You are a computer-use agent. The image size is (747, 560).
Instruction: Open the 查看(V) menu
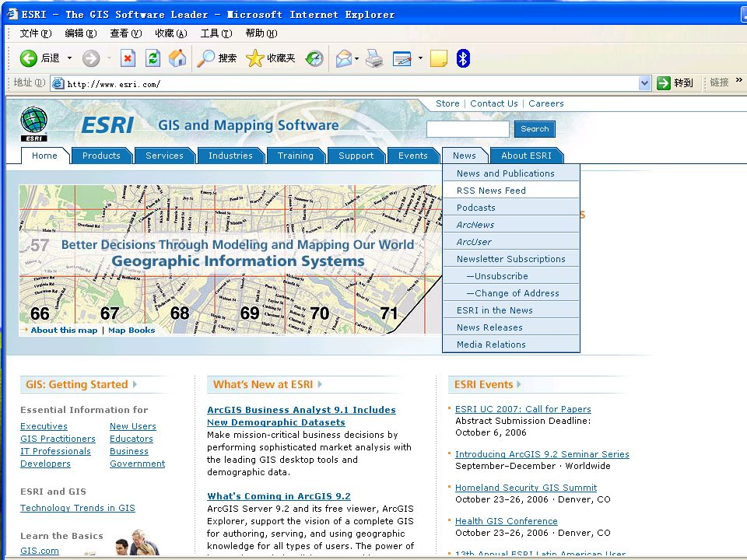click(x=126, y=33)
